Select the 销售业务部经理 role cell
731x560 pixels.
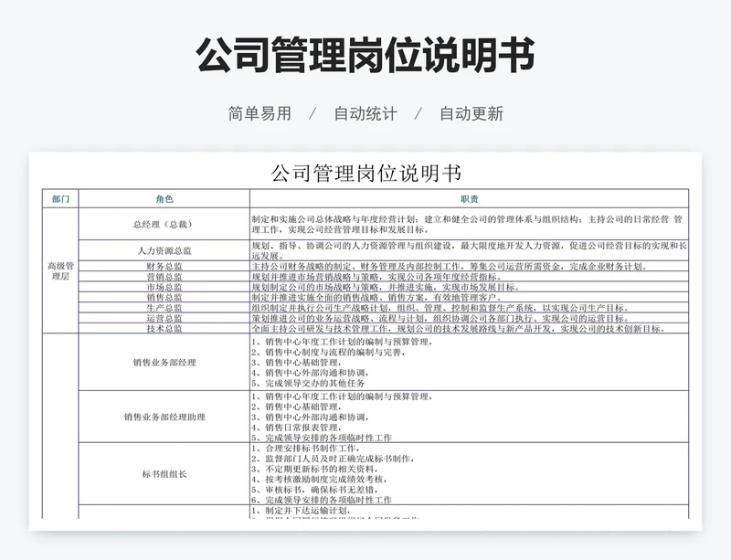coord(164,363)
